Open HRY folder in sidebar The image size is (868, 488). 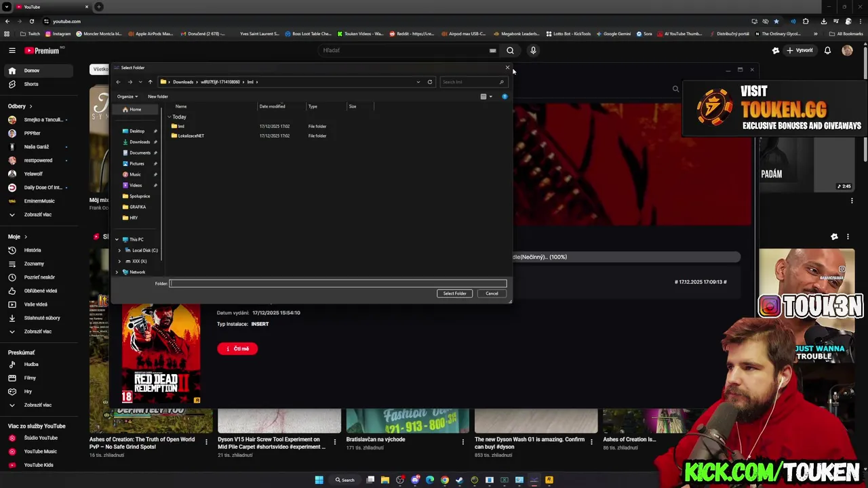pyautogui.click(x=134, y=218)
